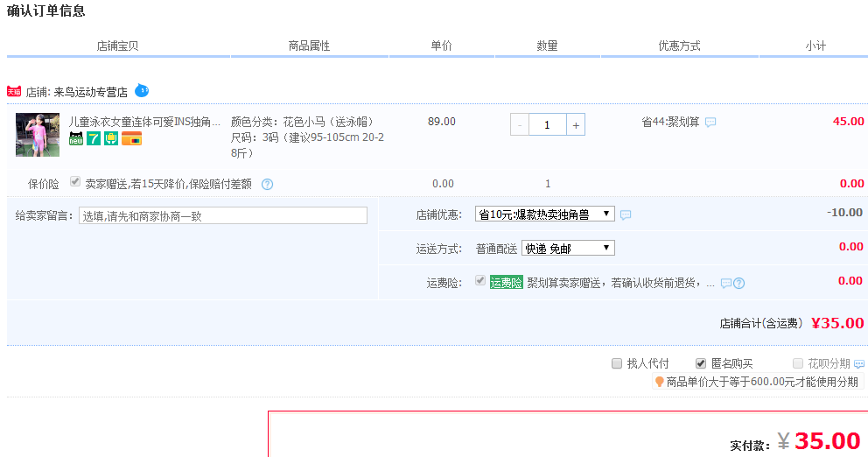The width and height of the screenshot is (868, 457).
Task: Increase quantity with the plus button
Action: tap(576, 124)
